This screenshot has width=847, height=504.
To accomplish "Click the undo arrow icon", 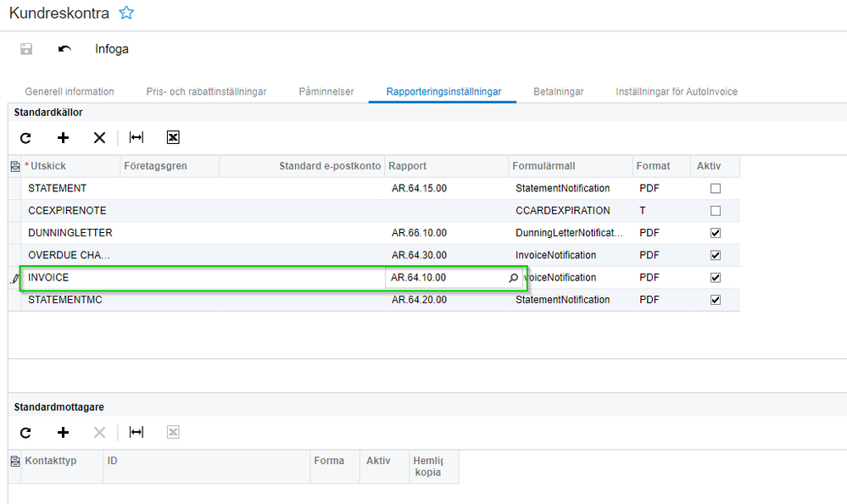I will pyautogui.click(x=64, y=49).
